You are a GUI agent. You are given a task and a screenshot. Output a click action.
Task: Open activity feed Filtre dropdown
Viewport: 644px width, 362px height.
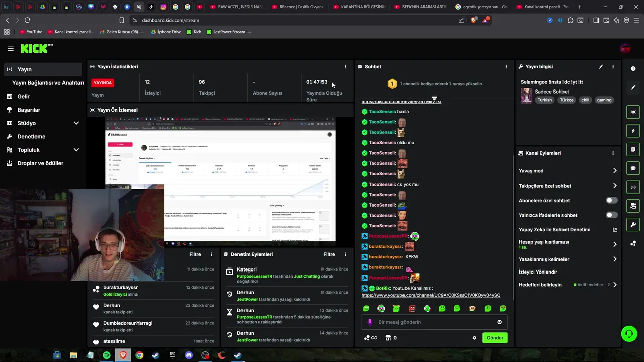coord(195,254)
